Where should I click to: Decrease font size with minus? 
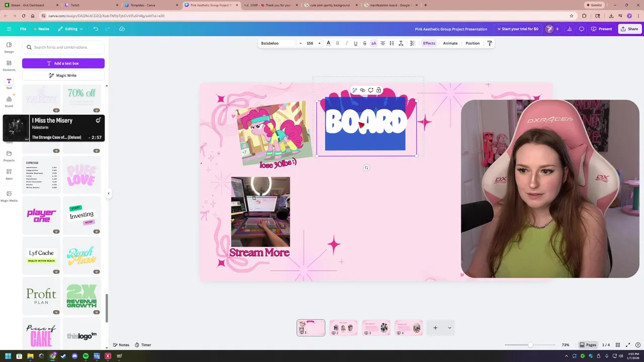(300, 43)
